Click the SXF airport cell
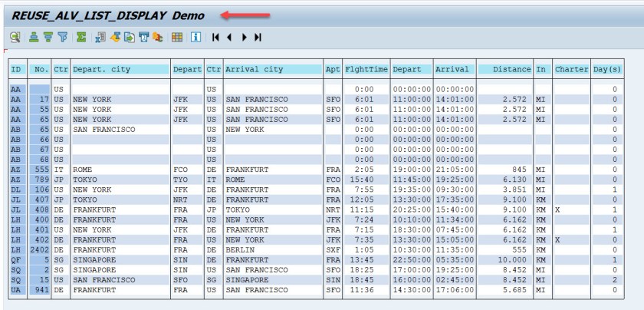This screenshot has height=310, width=644. (x=333, y=250)
